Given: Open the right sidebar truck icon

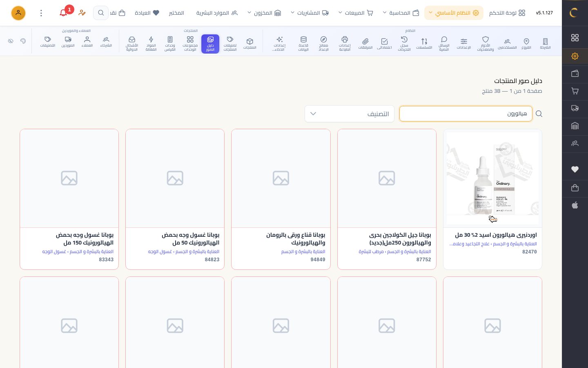Looking at the screenshot, I should pos(575,108).
